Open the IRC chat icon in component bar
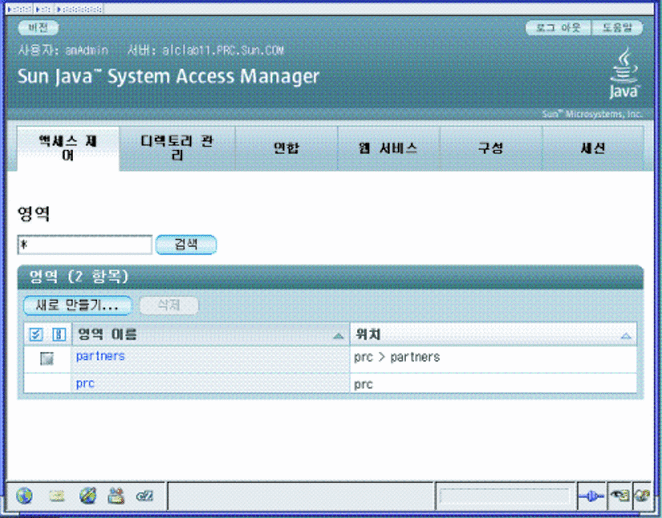The height and width of the screenshot is (518, 662). click(x=145, y=496)
